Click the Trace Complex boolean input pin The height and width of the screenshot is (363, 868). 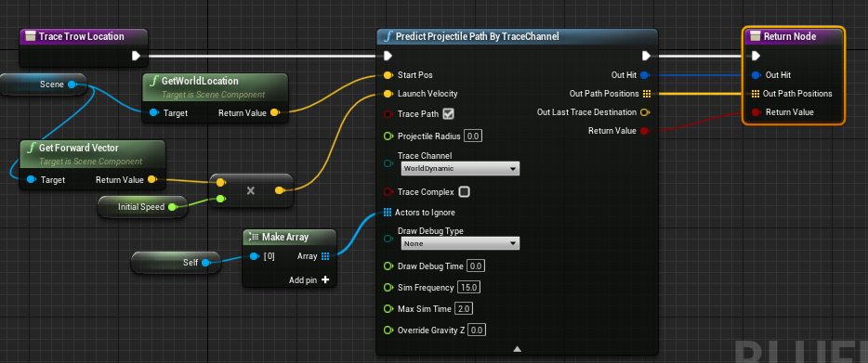388,192
